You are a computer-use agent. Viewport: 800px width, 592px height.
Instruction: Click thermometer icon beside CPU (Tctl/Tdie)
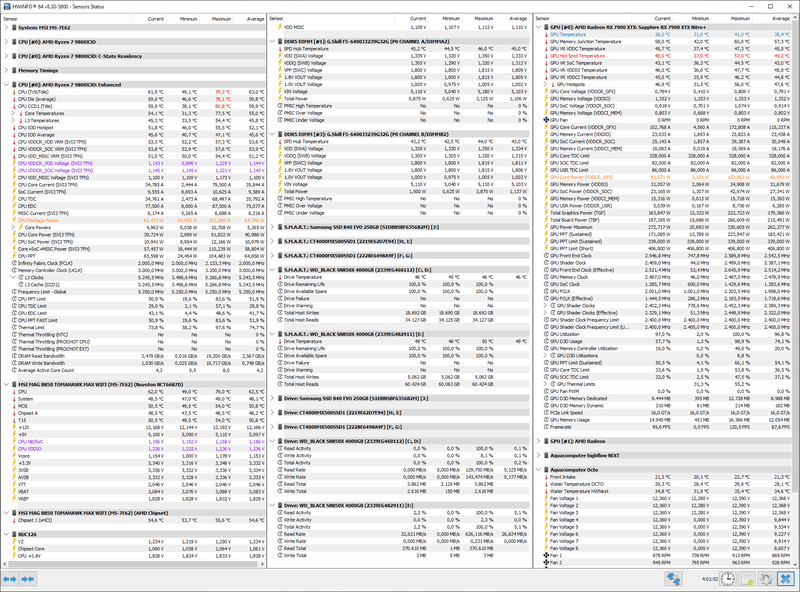coord(14,92)
